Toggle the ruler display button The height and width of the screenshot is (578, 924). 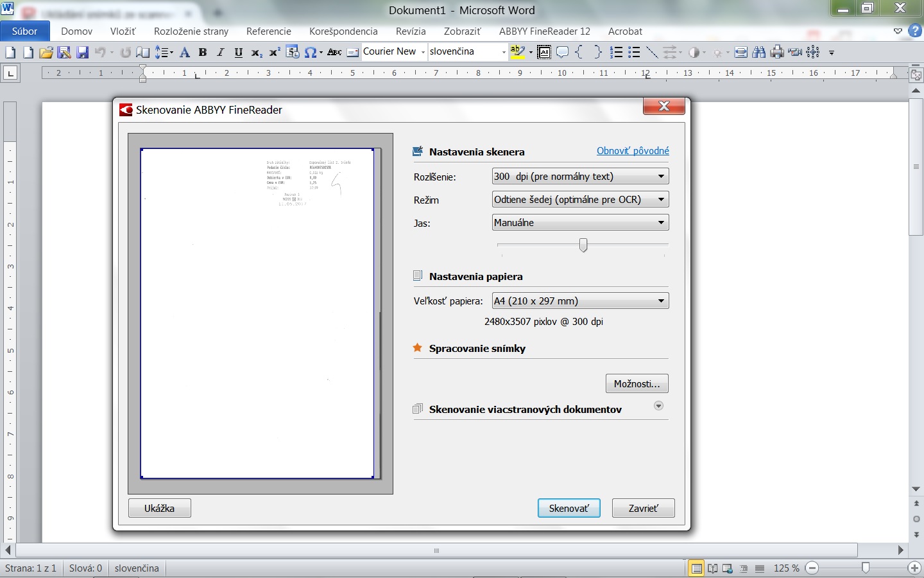point(916,74)
